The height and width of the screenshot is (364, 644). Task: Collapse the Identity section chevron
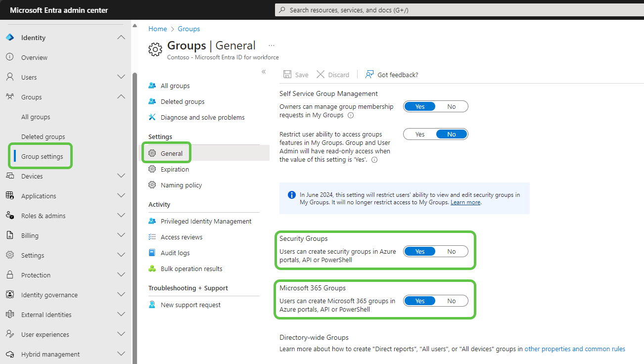tap(121, 38)
